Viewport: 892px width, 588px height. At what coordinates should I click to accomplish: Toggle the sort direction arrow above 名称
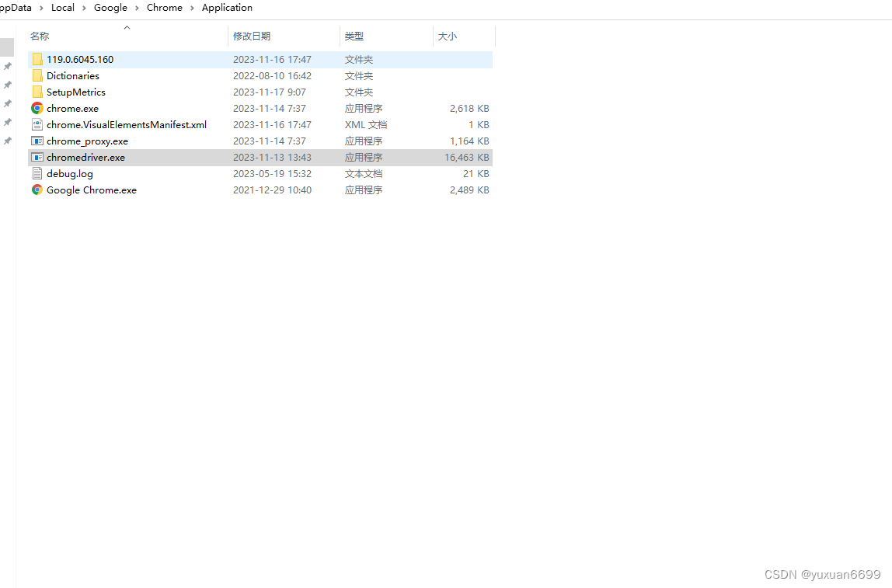pos(127,27)
